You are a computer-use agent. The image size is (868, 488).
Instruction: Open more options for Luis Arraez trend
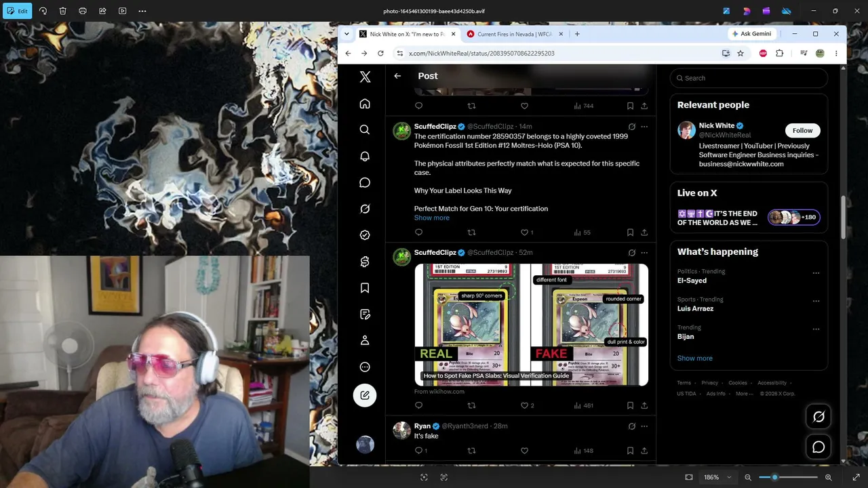pos(816,301)
